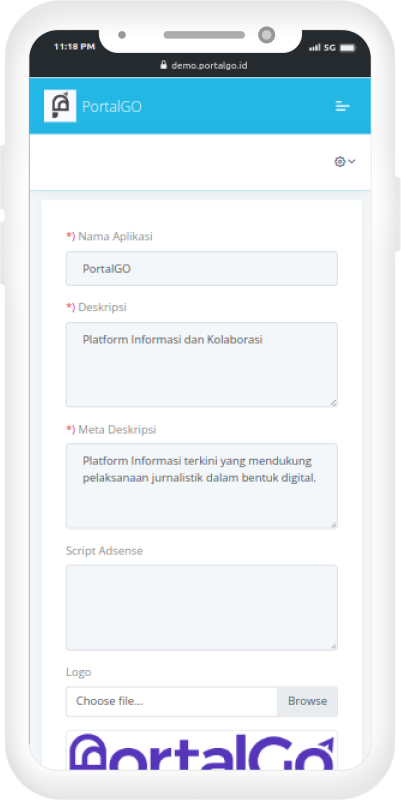Screen dimensions: 401x800
Task: Click the PortalGo logo preview image
Action: tap(202, 751)
